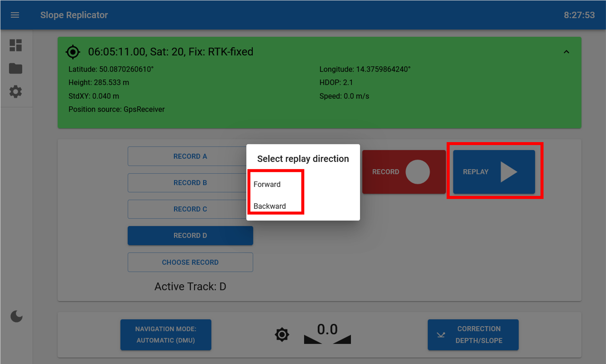The height and width of the screenshot is (364, 606).
Task: Click the slope settings gear icon
Action: (x=282, y=335)
